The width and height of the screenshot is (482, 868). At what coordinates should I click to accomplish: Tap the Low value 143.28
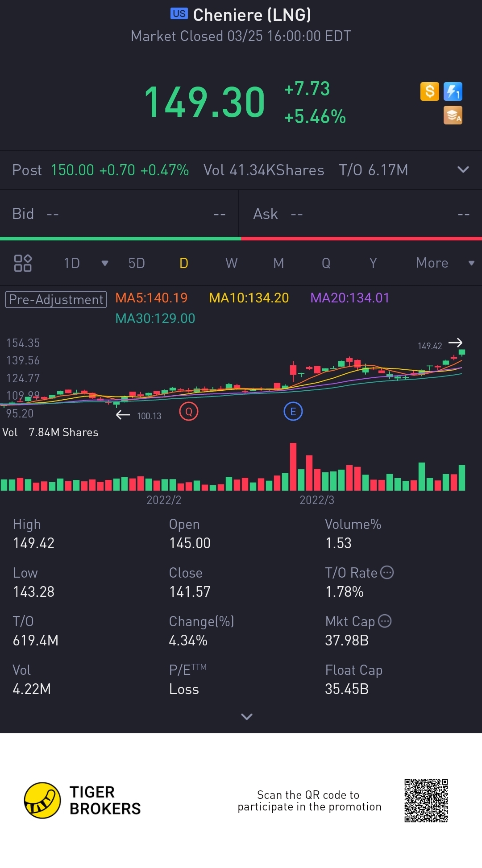tap(34, 592)
